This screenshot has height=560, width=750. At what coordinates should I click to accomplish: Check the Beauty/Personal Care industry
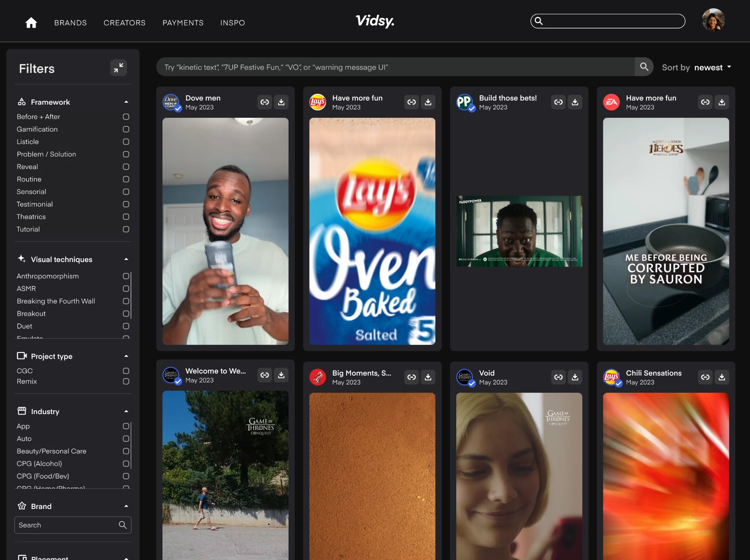click(x=126, y=451)
